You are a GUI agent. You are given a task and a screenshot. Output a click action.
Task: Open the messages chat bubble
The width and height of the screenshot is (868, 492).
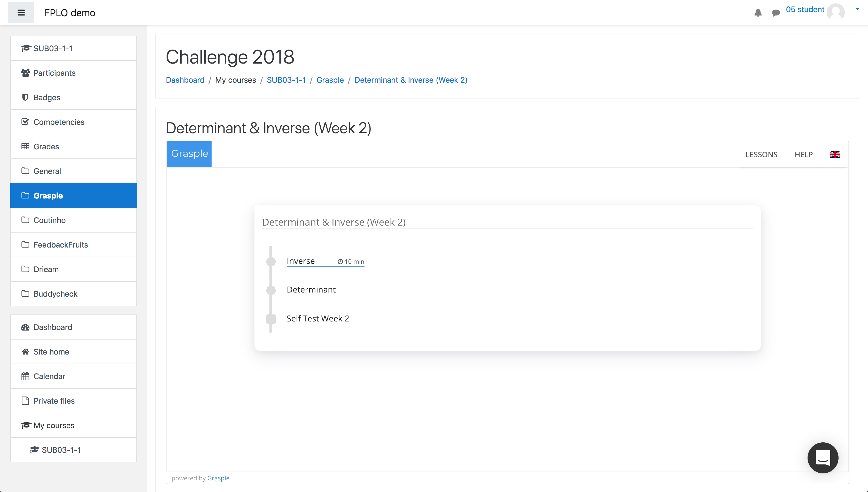(776, 13)
